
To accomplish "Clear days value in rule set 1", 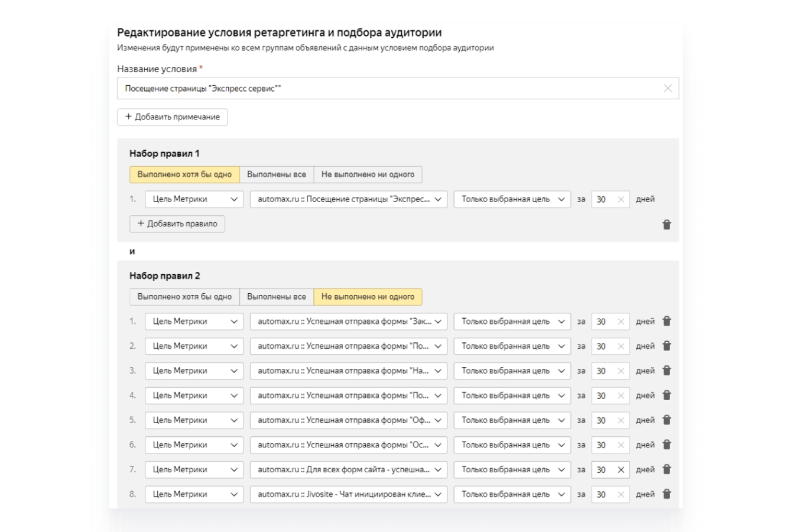I will point(621,200).
